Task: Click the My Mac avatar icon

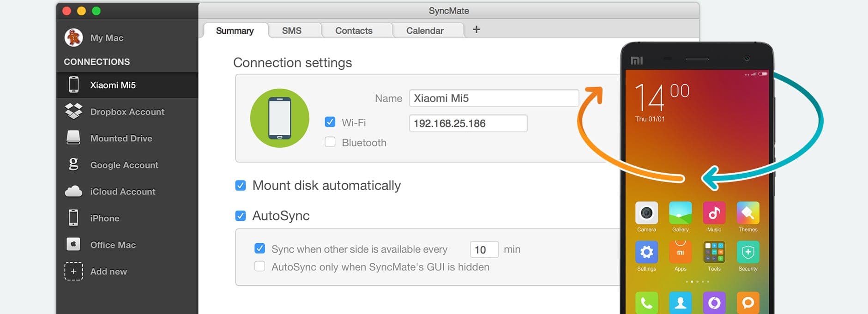Action: point(73,37)
